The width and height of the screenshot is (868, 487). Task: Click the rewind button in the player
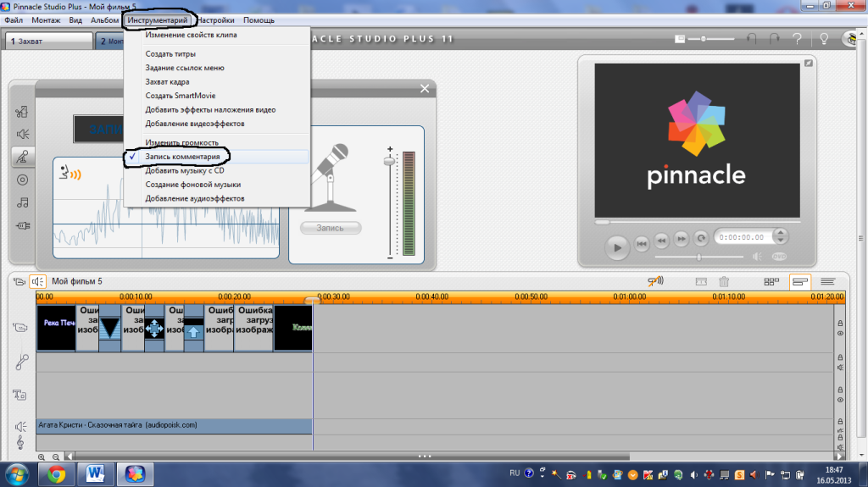(x=661, y=241)
